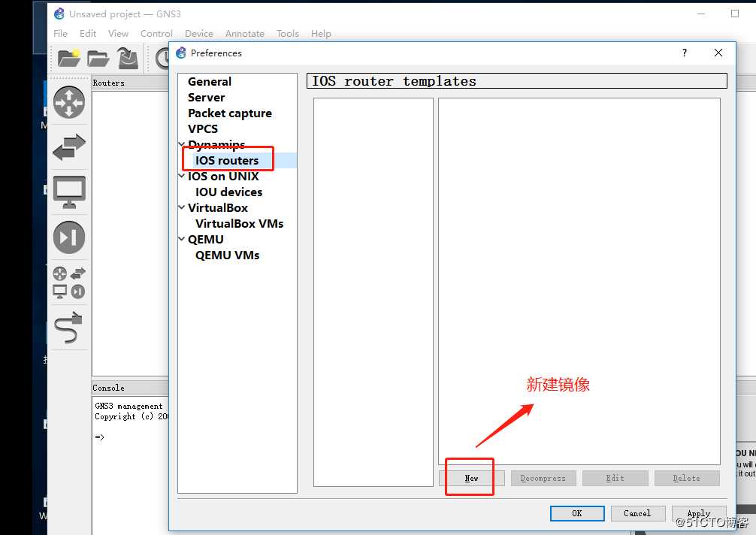The height and width of the screenshot is (535, 756).
Task: Click the Decompress button
Action: tap(543, 478)
